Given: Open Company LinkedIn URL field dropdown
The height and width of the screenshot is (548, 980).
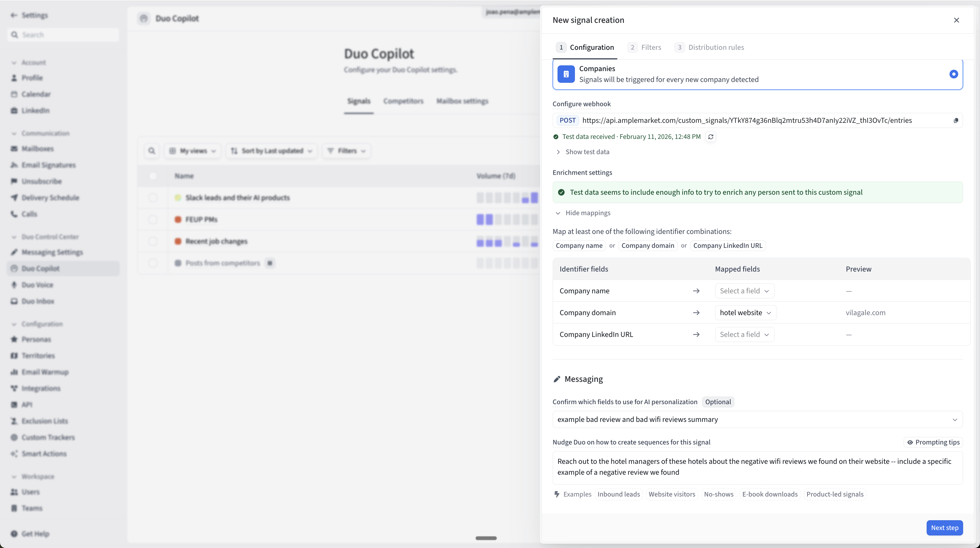Looking at the screenshot, I should tap(744, 334).
